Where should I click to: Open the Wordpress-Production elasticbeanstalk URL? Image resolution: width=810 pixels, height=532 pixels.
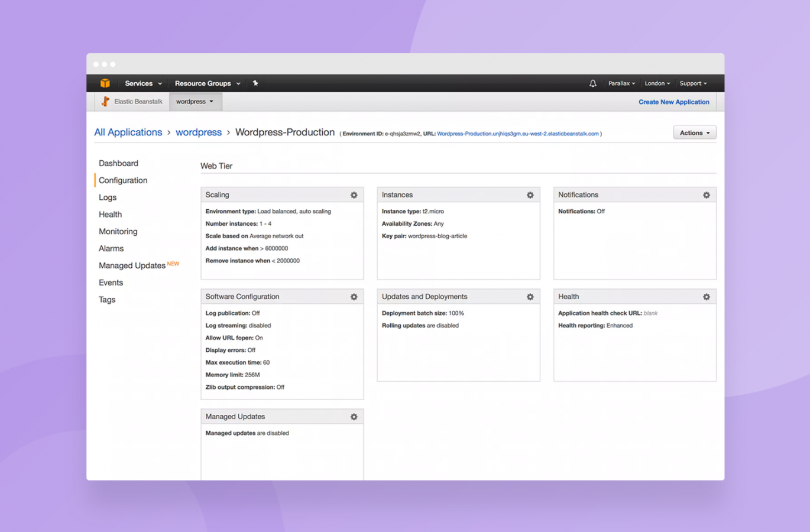point(517,134)
